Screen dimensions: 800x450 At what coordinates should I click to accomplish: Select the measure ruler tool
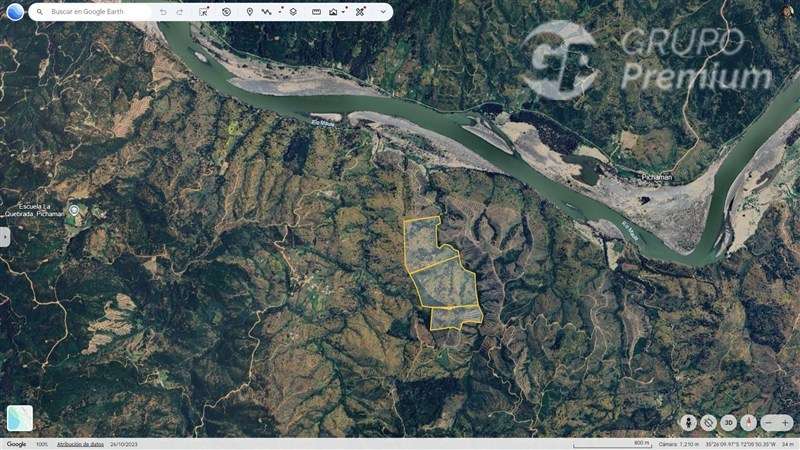pos(316,12)
